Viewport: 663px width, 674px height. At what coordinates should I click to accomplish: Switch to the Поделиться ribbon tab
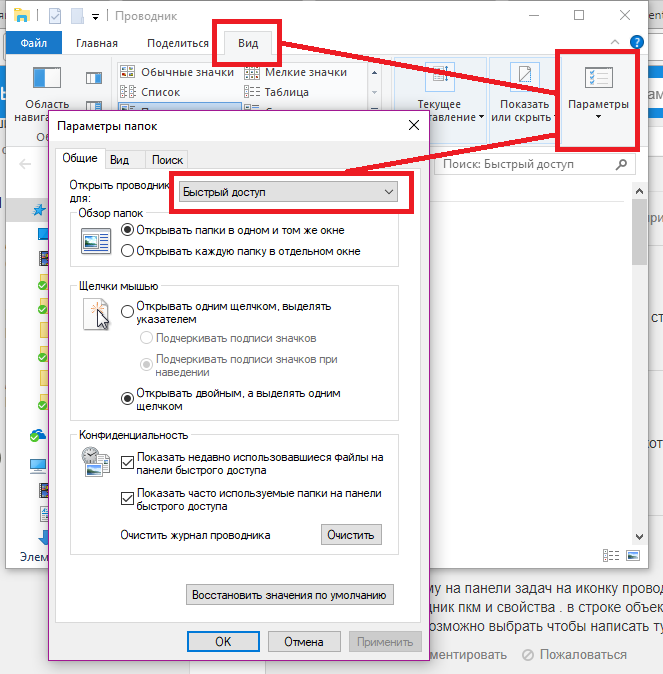pyautogui.click(x=178, y=43)
